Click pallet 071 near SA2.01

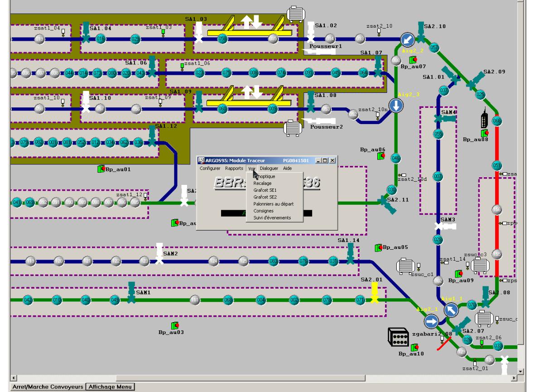click(360, 300)
